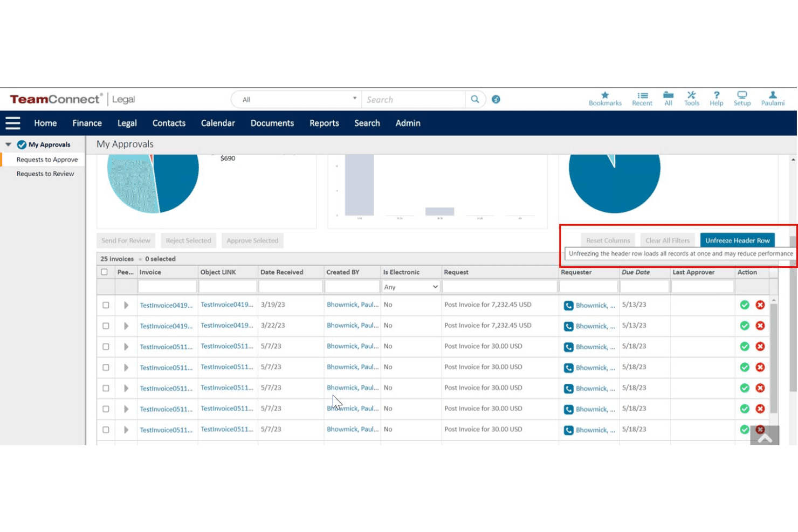Click the scroll-to-top arrow button

765,436
